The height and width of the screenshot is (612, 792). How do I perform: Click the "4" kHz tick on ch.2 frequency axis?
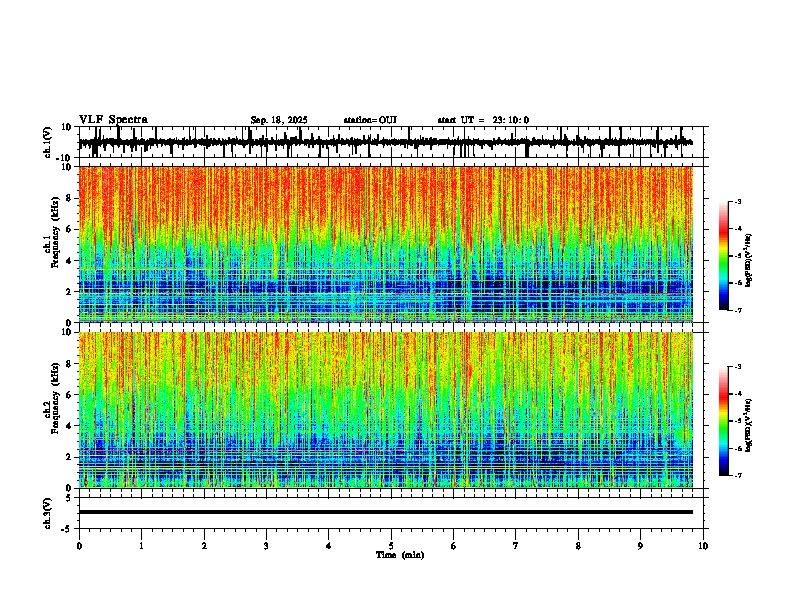tap(70, 426)
